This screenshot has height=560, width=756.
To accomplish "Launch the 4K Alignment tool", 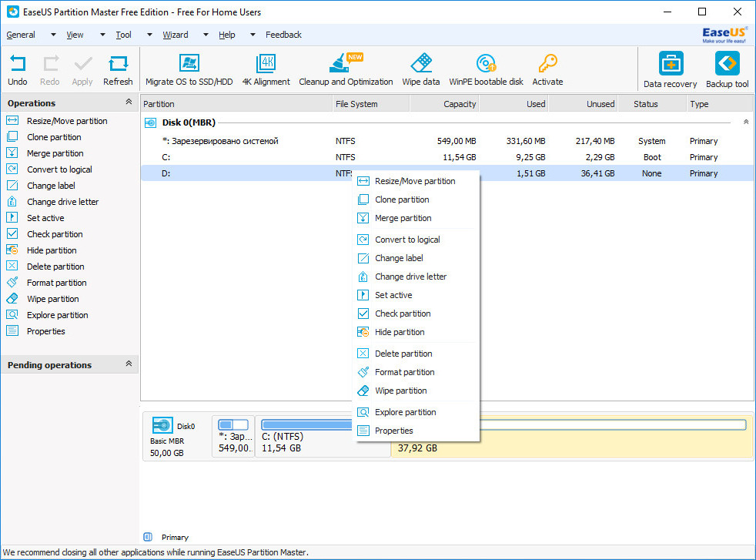I will point(266,70).
